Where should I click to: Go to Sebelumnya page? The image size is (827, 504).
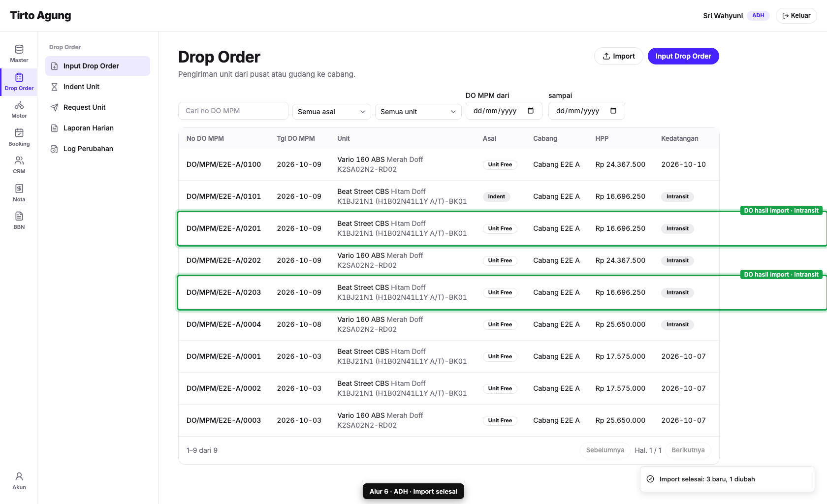605,450
